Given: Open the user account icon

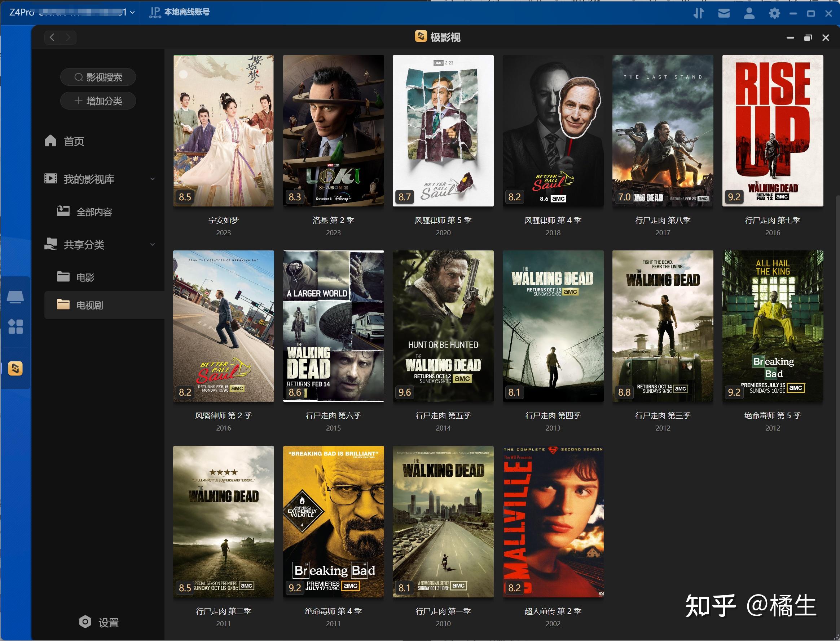Looking at the screenshot, I should click(749, 13).
